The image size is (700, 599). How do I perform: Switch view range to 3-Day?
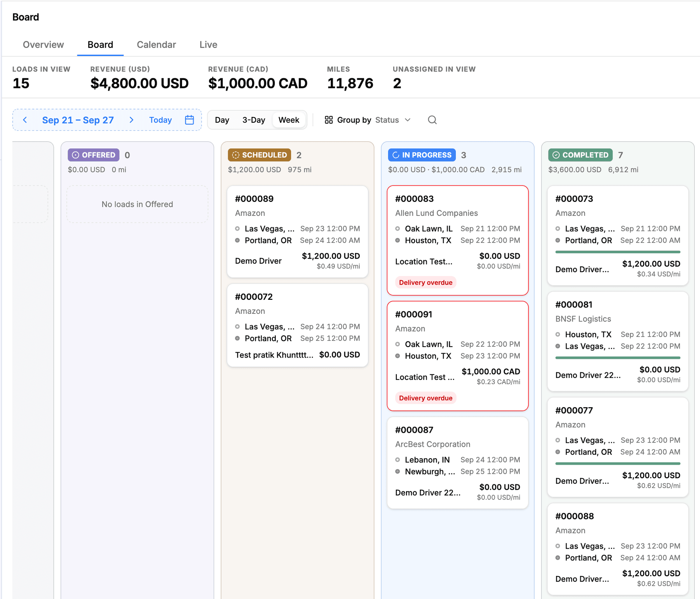254,120
